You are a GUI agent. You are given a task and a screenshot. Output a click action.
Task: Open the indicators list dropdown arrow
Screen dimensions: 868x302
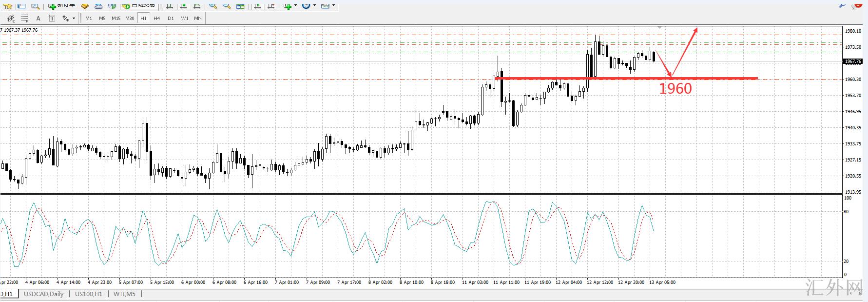[x=295, y=6]
